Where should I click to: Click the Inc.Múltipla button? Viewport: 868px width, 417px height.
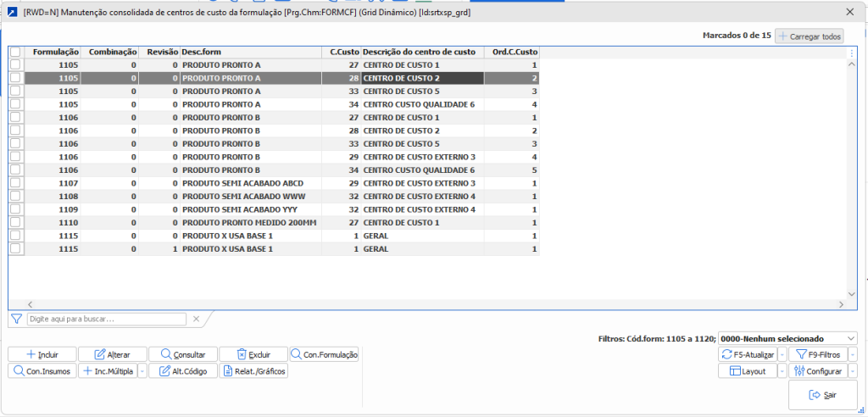(108, 371)
